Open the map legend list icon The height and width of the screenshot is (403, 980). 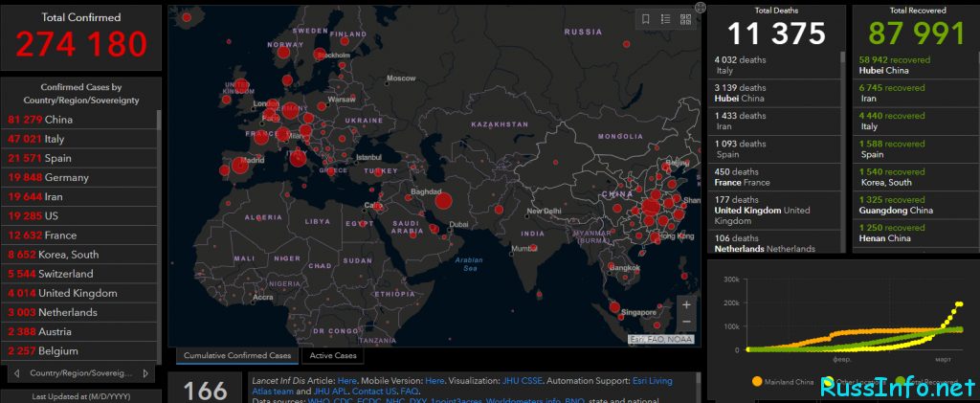coord(666,19)
